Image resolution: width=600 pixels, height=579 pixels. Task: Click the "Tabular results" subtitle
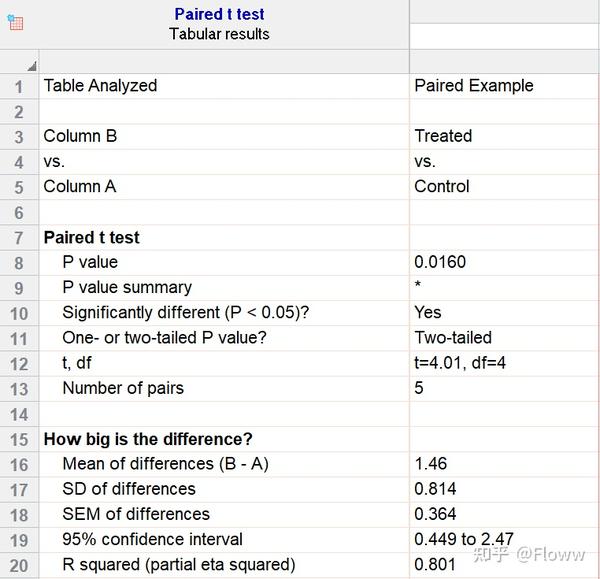tap(219, 33)
